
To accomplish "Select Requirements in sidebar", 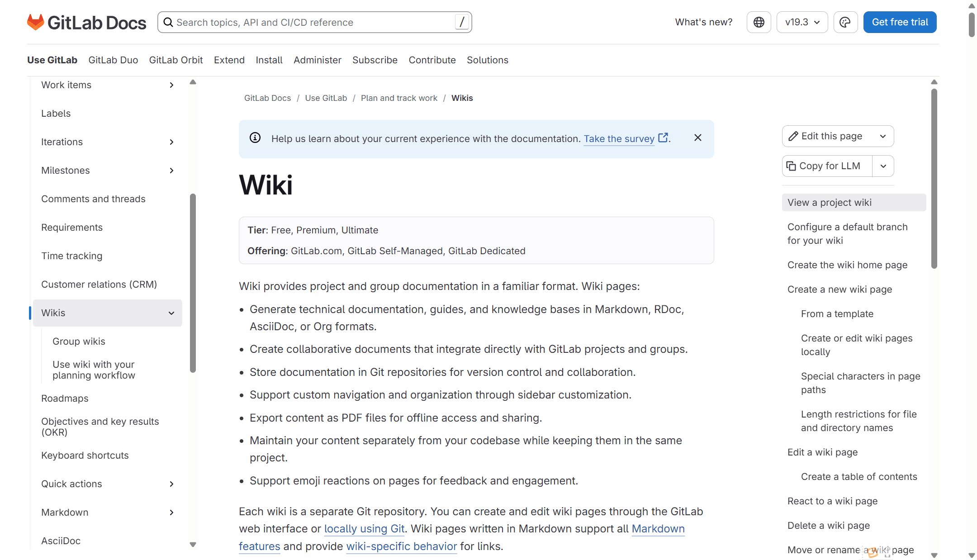I will tap(72, 228).
